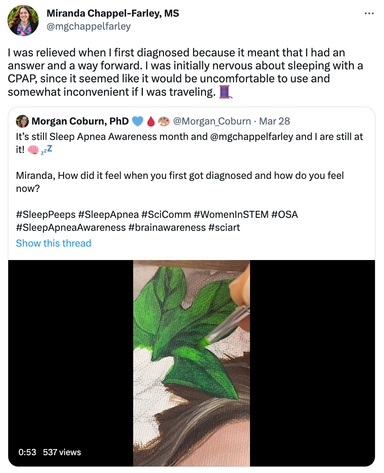Click the Mar 28 timestamp
The width and height of the screenshot is (384, 473).
tap(275, 121)
